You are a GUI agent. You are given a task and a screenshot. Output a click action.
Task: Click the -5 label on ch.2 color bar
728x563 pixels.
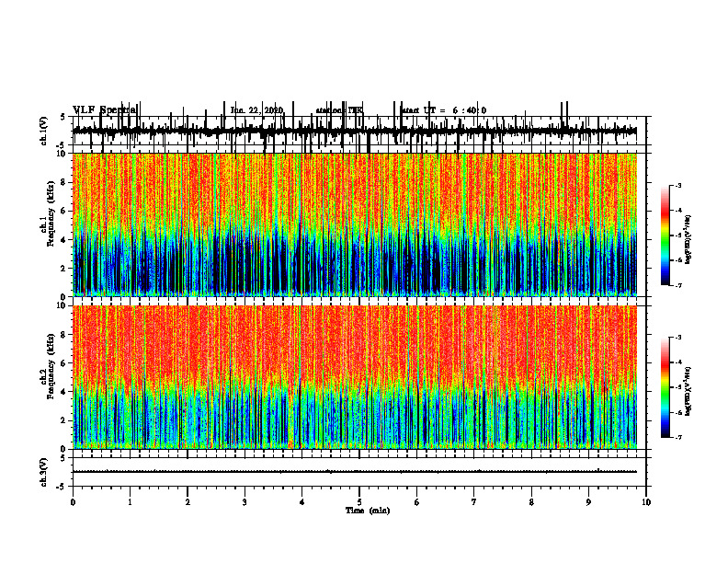(678, 387)
